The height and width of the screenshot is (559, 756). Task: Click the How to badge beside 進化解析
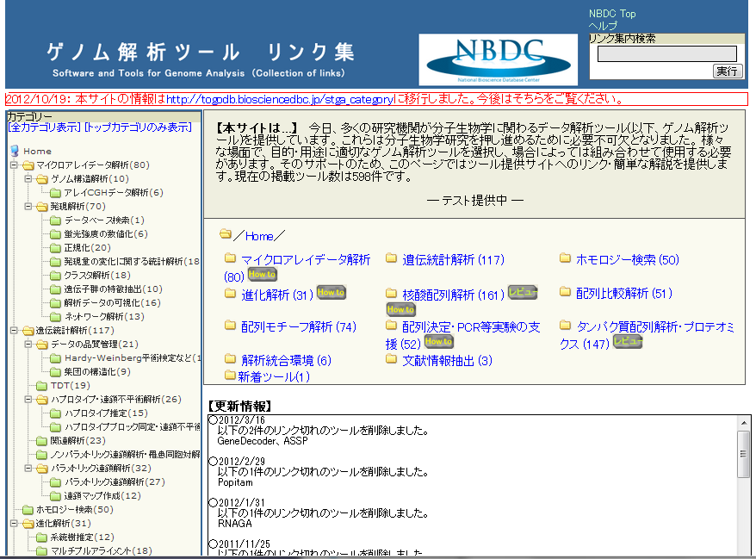click(331, 293)
